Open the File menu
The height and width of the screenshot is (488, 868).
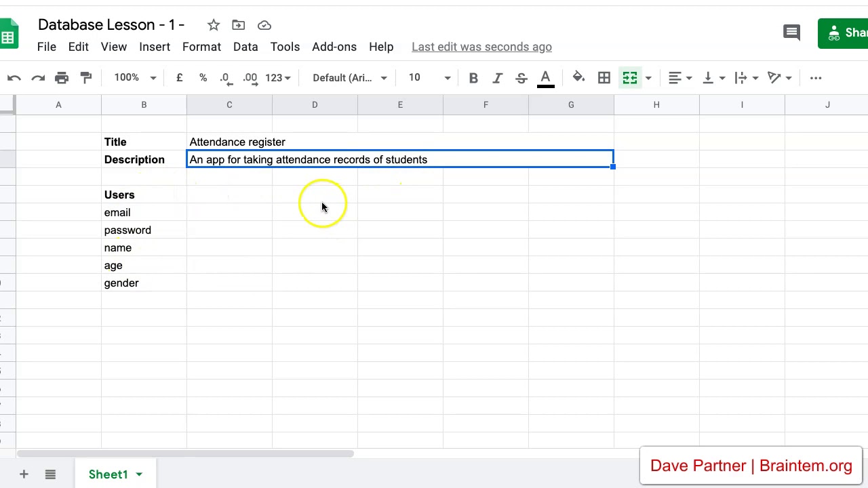pos(47,47)
